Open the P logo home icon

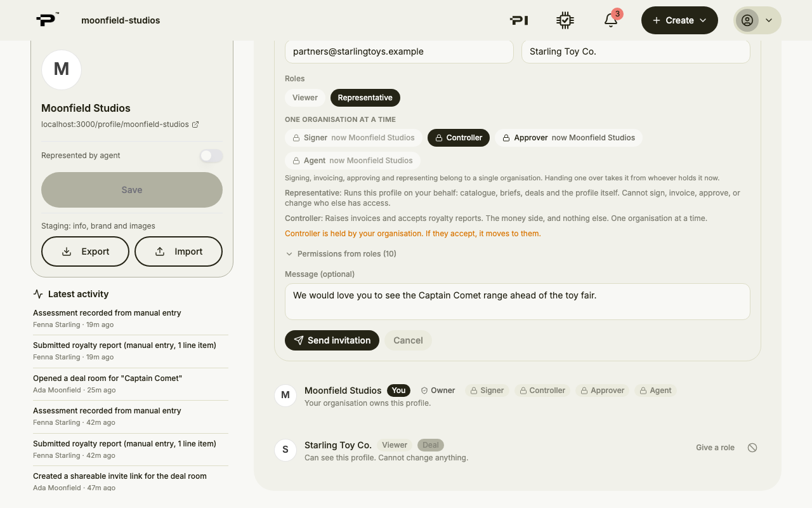(x=46, y=20)
